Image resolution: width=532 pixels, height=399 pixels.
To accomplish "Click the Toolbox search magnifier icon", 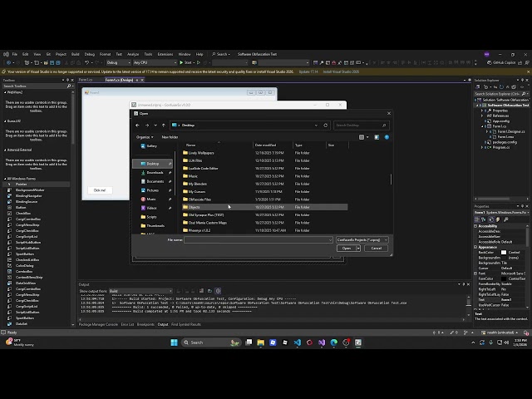I will (x=69, y=86).
